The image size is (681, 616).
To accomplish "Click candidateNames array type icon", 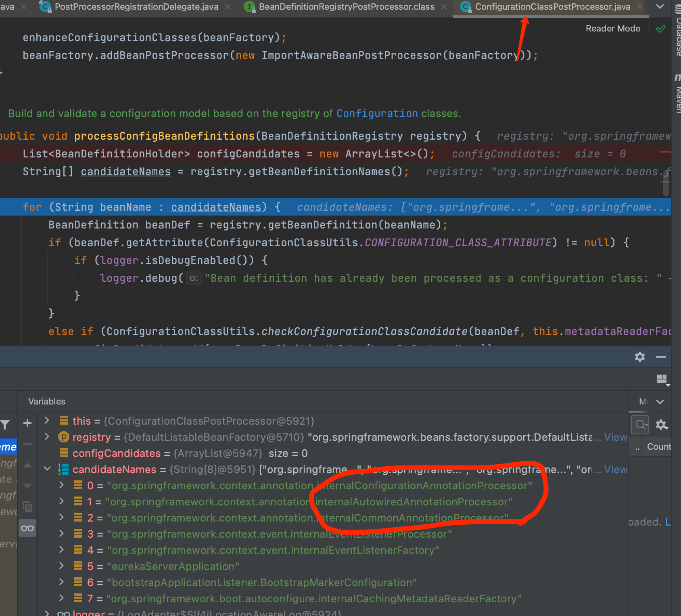I will pos(63,469).
